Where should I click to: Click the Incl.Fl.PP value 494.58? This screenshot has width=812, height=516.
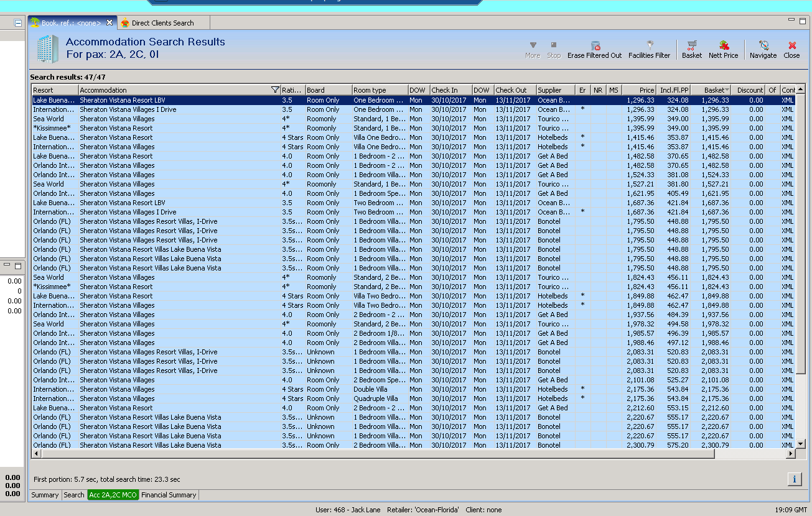click(x=678, y=324)
